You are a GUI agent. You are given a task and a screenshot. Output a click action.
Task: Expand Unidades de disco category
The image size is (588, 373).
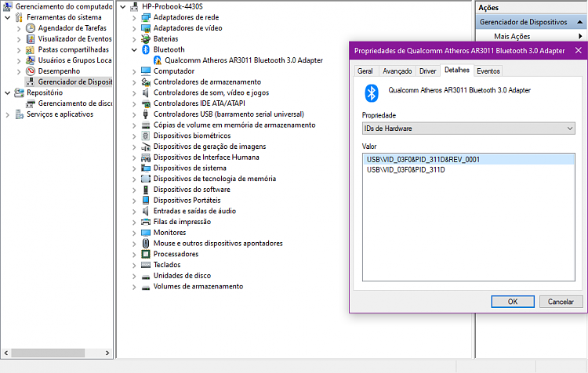tap(134, 277)
